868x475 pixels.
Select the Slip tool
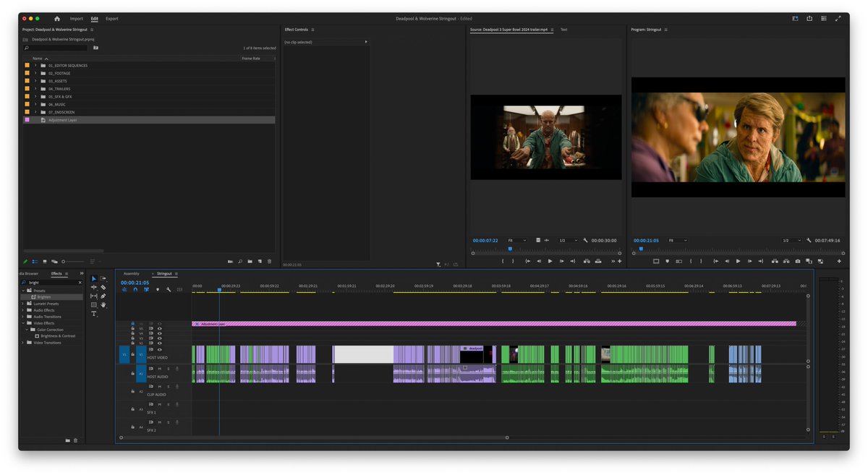click(93, 296)
